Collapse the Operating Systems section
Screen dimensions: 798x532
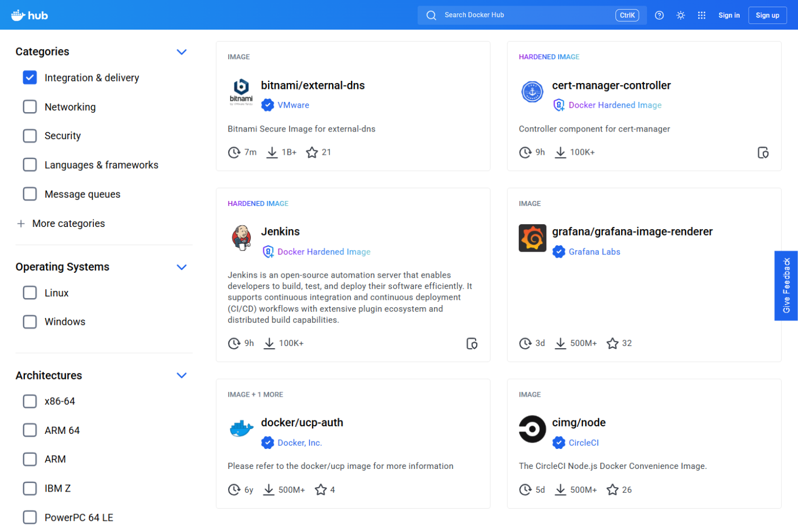[182, 267]
